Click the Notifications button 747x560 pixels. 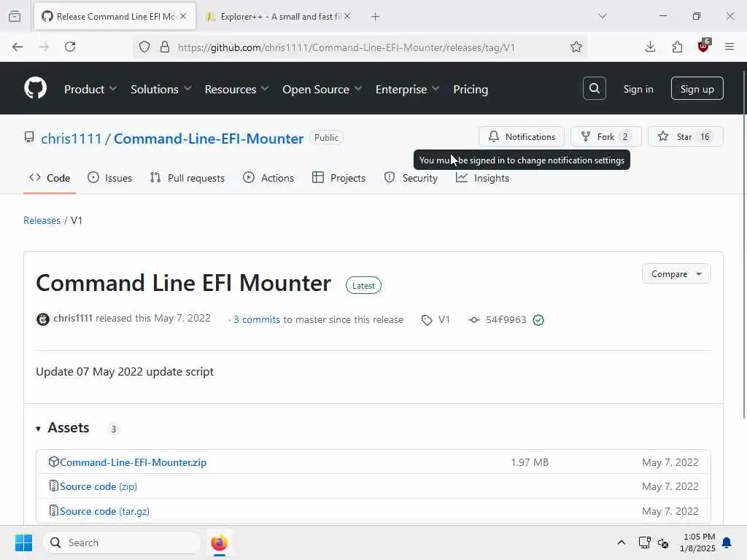(x=522, y=136)
